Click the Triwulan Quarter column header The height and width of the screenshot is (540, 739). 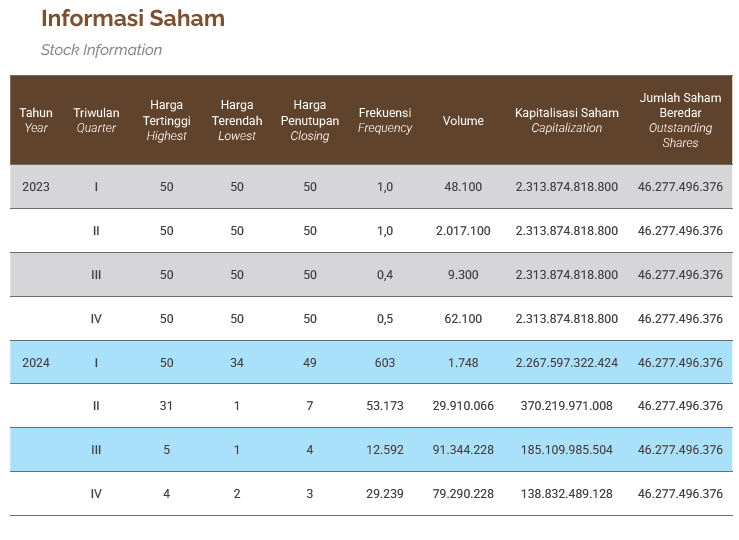(96, 120)
